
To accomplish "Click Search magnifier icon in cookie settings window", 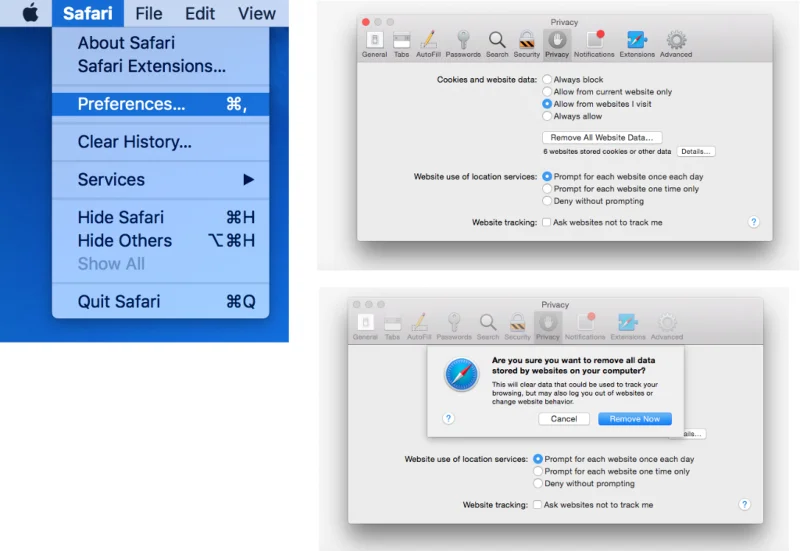I will pos(497,43).
